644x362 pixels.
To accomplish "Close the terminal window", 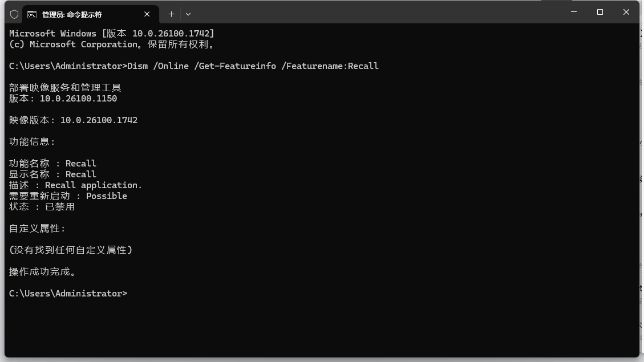I will [x=626, y=12].
